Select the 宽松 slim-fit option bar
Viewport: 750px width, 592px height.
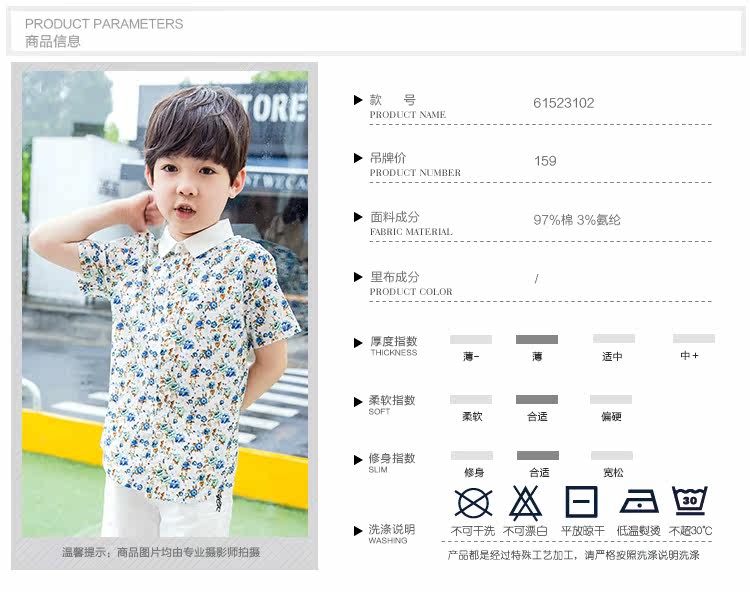[612, 455]
